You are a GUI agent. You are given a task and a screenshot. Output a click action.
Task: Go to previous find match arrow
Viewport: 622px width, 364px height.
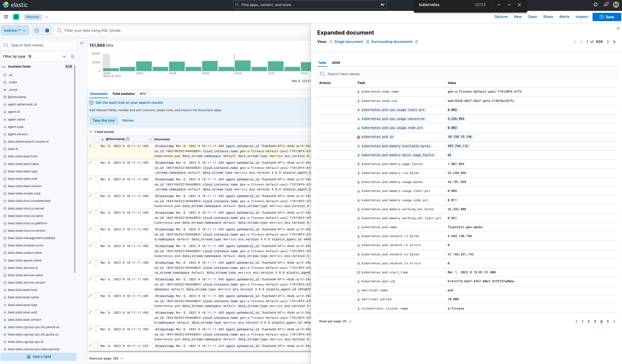pos(499,5)
